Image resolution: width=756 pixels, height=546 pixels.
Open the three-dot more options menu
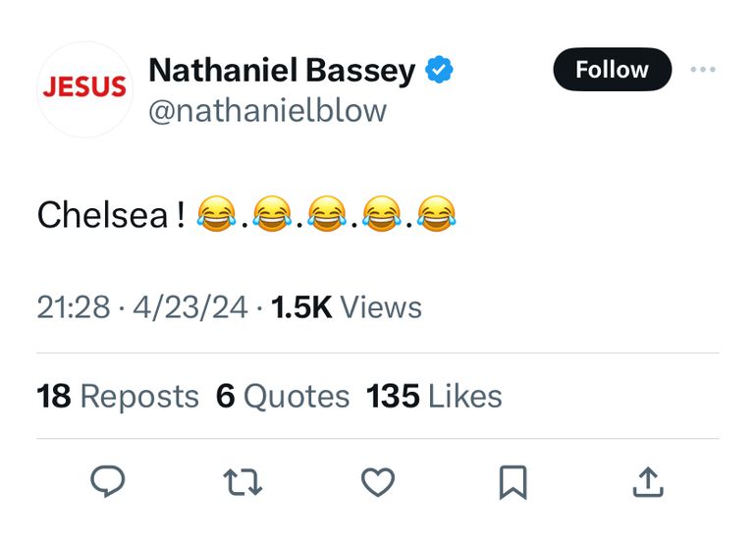click(x=703, y=70)
